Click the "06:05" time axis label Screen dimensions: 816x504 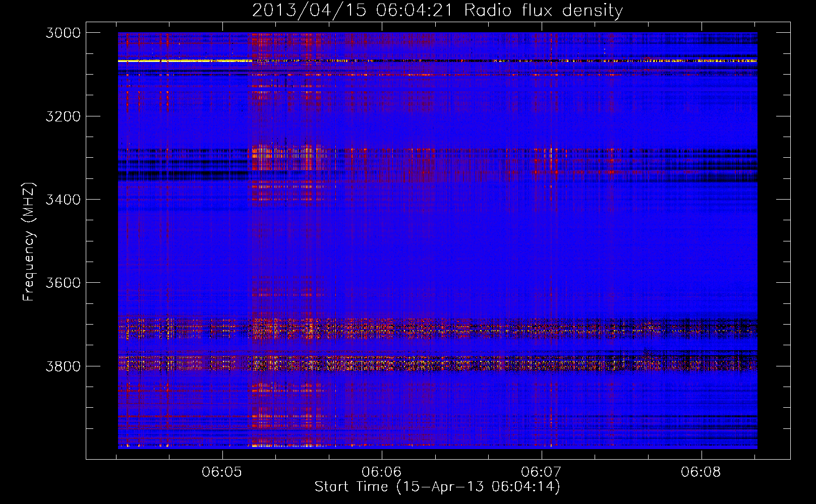[222, 472]
